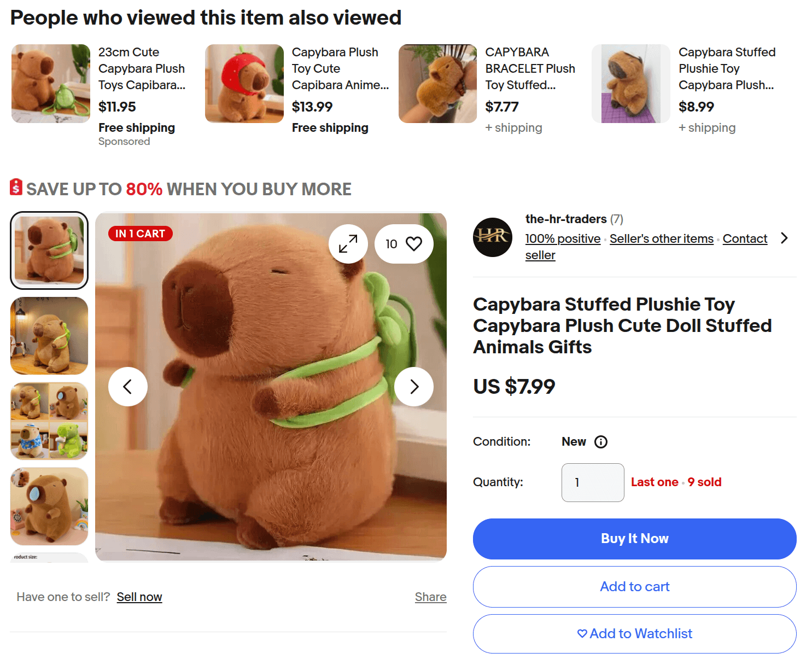The width and height of the screenshot is (812, 659).
Task: Click the Sell now link
Action: coord(139,597)
